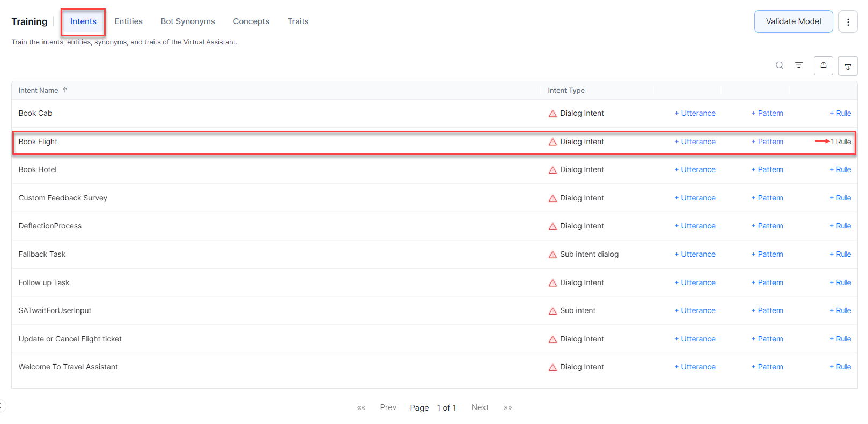Screen dimensions: 868x424
Task: Switch to the Entities tab
Action: 128,21
